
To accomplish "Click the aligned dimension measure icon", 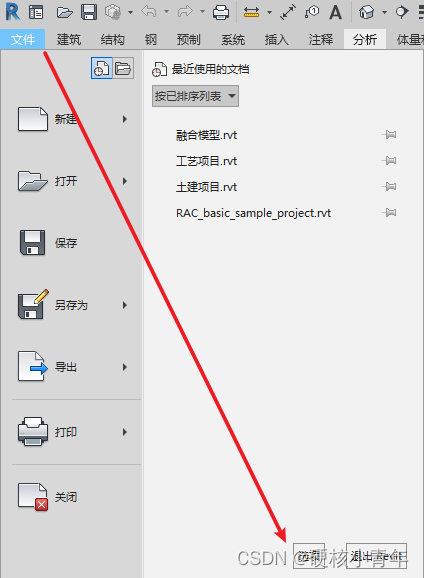I will pyautogui.click(x=288, y=12).
